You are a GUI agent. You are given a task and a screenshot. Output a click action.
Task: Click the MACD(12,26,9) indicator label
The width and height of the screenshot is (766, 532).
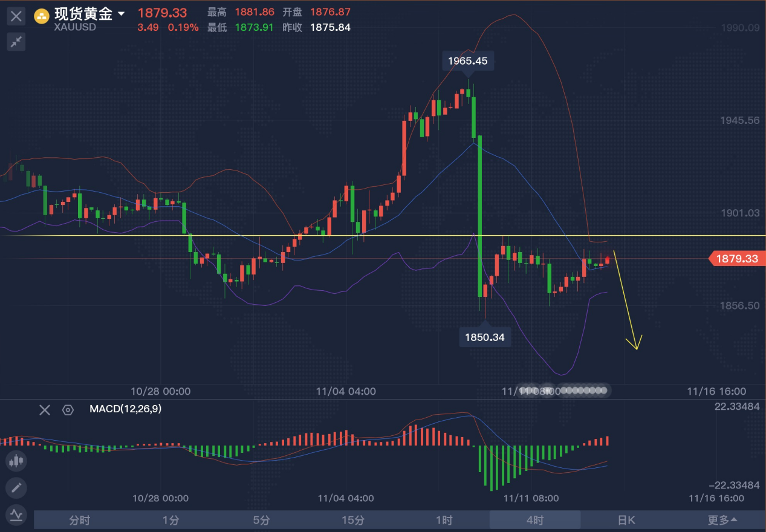point(125,409)
